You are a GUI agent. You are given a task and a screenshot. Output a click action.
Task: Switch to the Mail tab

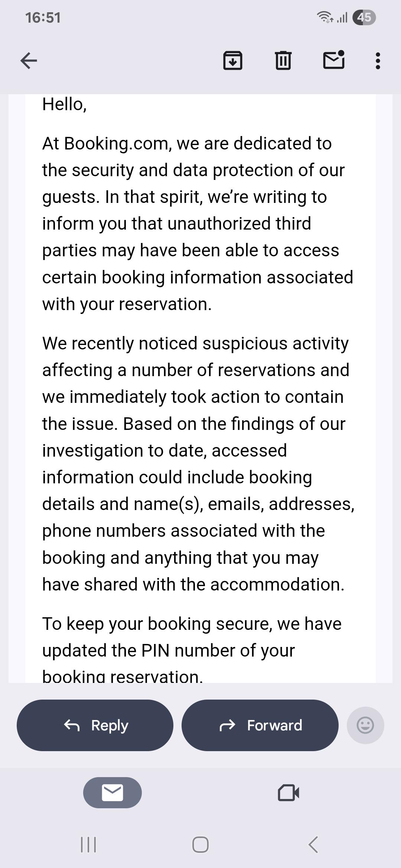pyautogui.click(x=112, y=793)
